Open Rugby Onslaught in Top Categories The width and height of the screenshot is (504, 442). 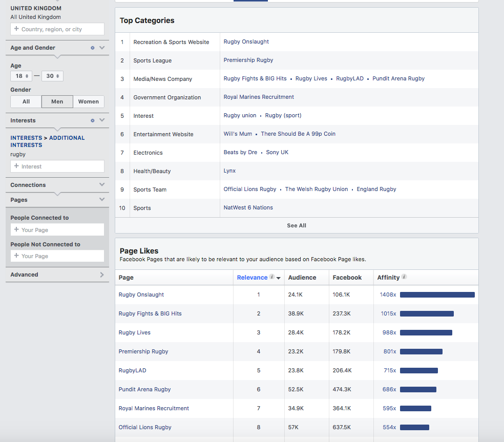[246, 42]
